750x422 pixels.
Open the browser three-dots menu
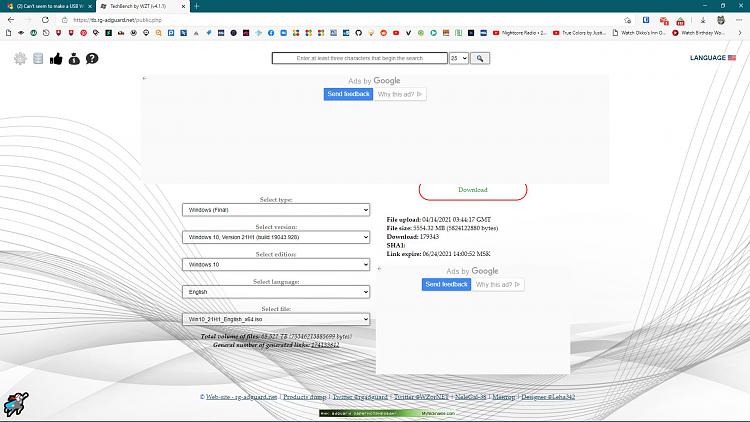click(739, 20)
